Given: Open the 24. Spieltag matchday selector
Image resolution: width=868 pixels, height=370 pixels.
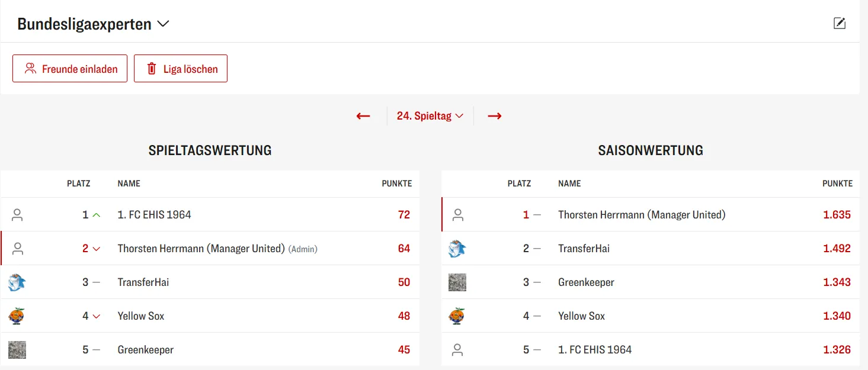Looking at the screenshot, I should pos(430,116).
